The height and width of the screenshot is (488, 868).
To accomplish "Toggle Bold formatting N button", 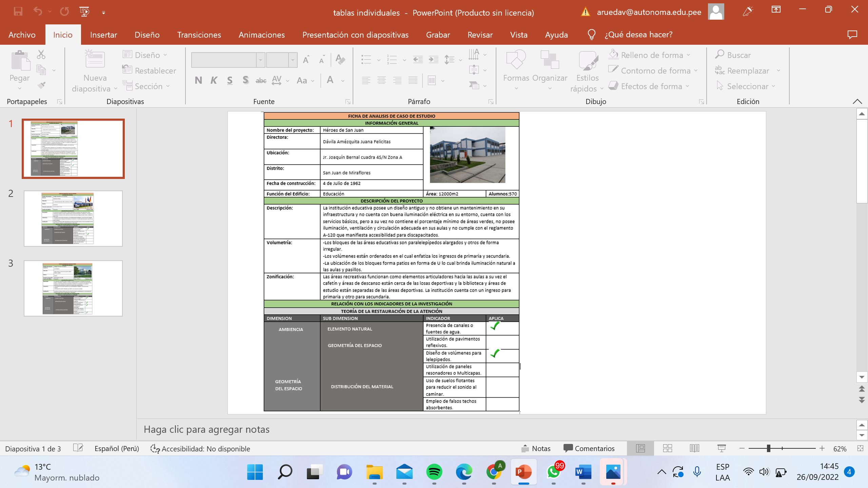I will [x=198, y=80].
